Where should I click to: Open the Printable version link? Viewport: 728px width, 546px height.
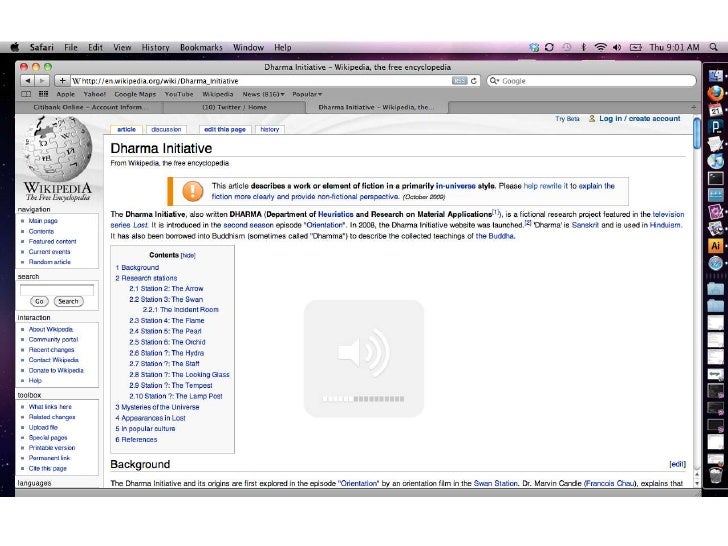[x=52, y=448]
